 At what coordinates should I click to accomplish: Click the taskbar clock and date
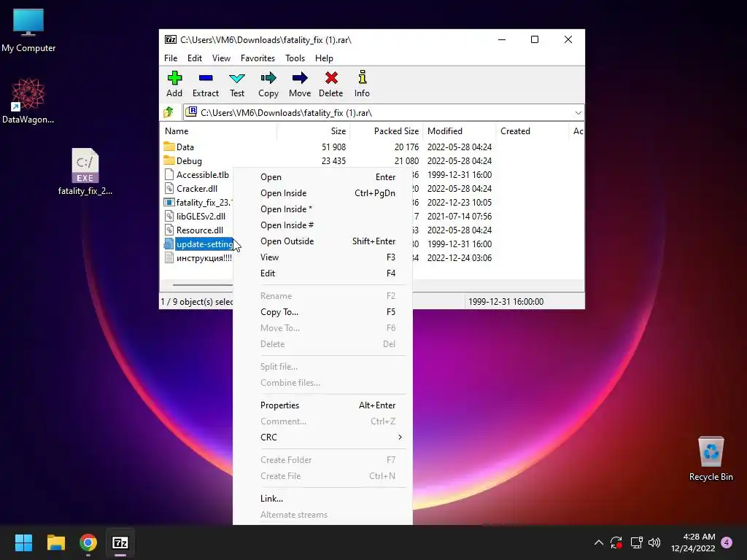click(x=693, y=542)
